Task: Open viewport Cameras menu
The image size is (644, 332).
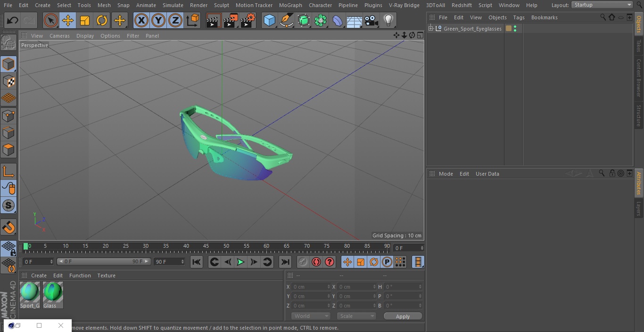Action: [59, 36]
